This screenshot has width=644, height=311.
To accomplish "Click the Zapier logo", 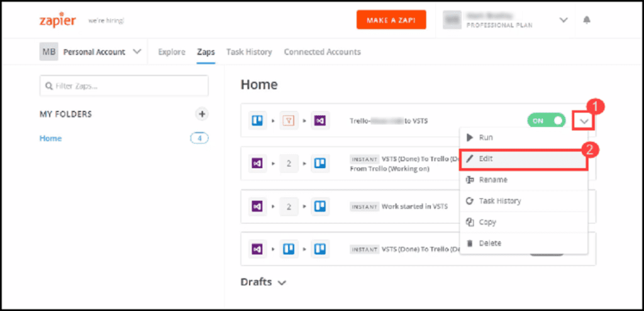I will [57, 20].
